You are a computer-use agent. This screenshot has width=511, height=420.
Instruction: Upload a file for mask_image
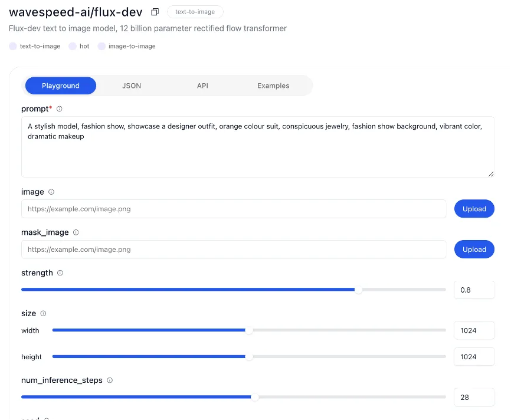click(x=474, y=250)
